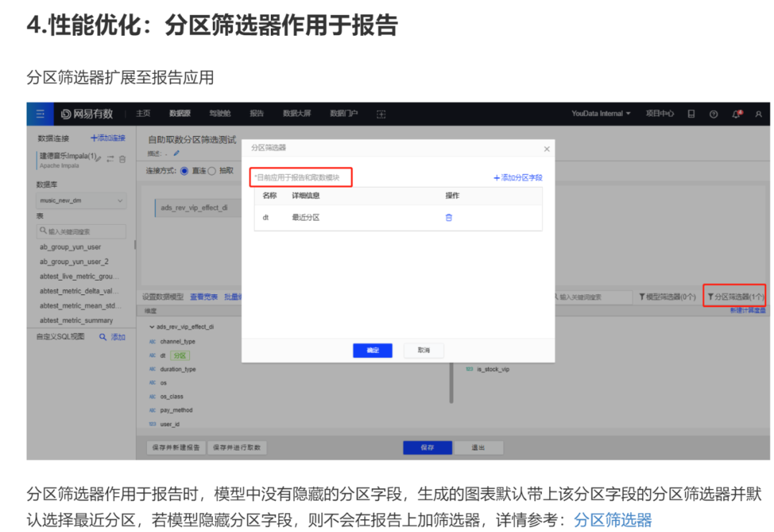Select 直连 connection radio button

tap(184, 171)
